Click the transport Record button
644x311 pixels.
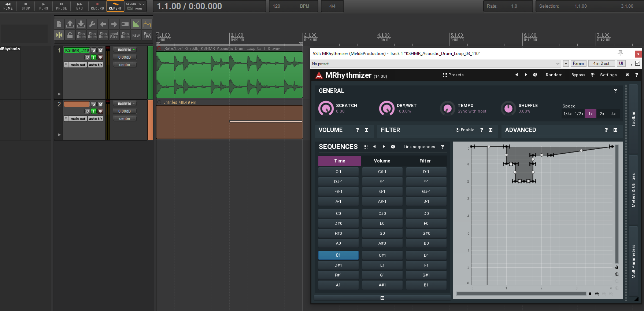click(97, 6)
